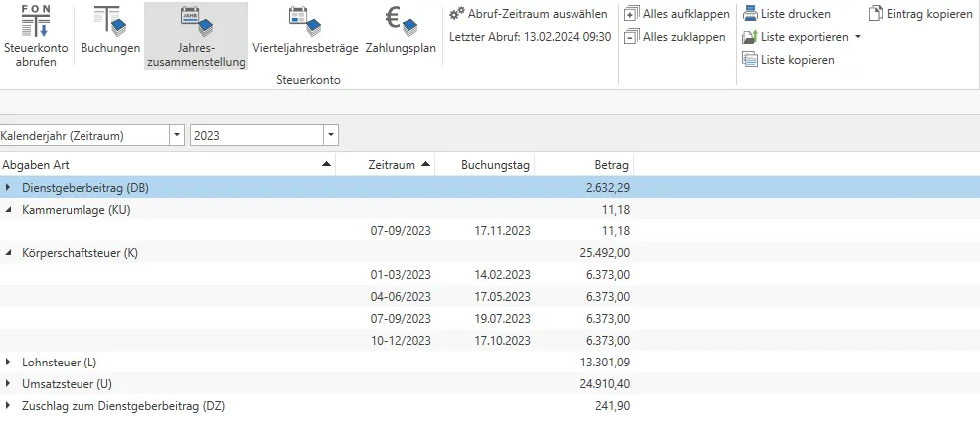
Task: Click the Buchungstag column header
Action: pos(485,164)
